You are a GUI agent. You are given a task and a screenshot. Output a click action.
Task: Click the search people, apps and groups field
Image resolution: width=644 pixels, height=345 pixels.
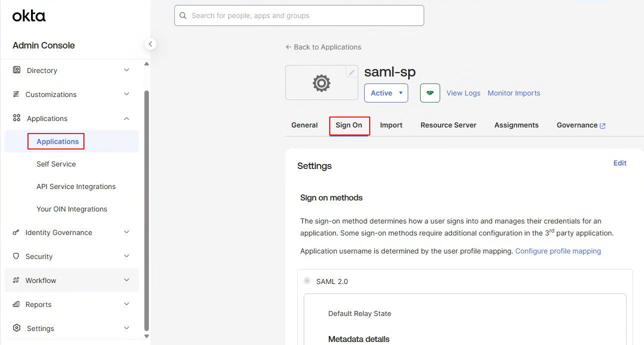click(x=299, y=15)
